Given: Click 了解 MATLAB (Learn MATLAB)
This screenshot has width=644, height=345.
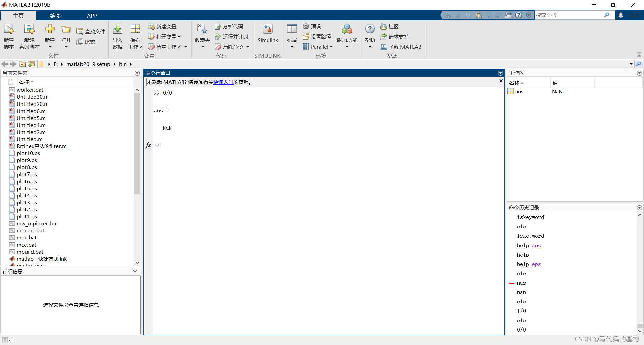Looking at the screenshot, I should (x=401, y=47).
